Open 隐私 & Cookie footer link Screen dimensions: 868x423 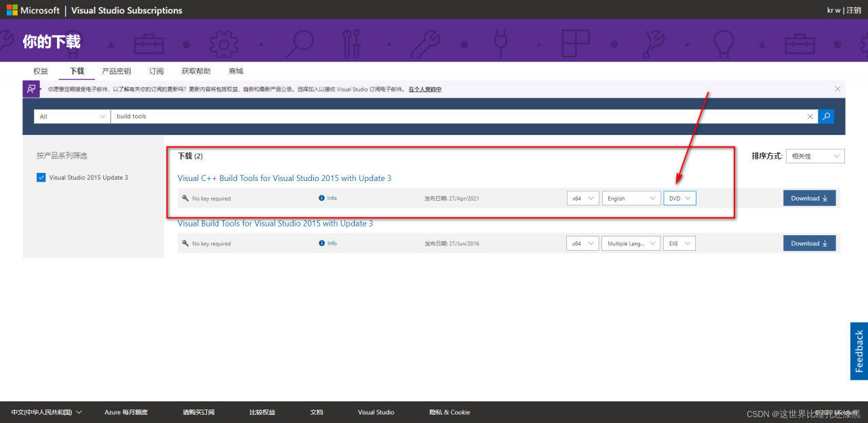449,412
